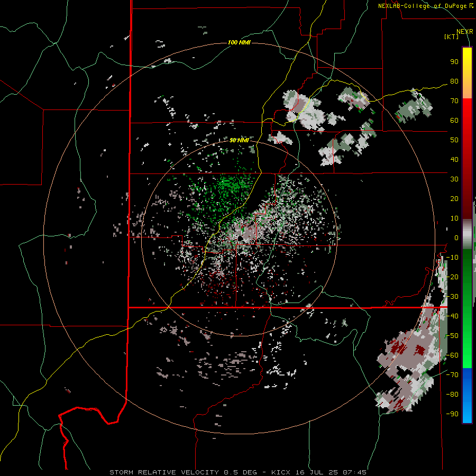The width and height of the screenshot is (476, 476).
Task: Click the -60 value on the velocity scale
Action: pos(452,355)
